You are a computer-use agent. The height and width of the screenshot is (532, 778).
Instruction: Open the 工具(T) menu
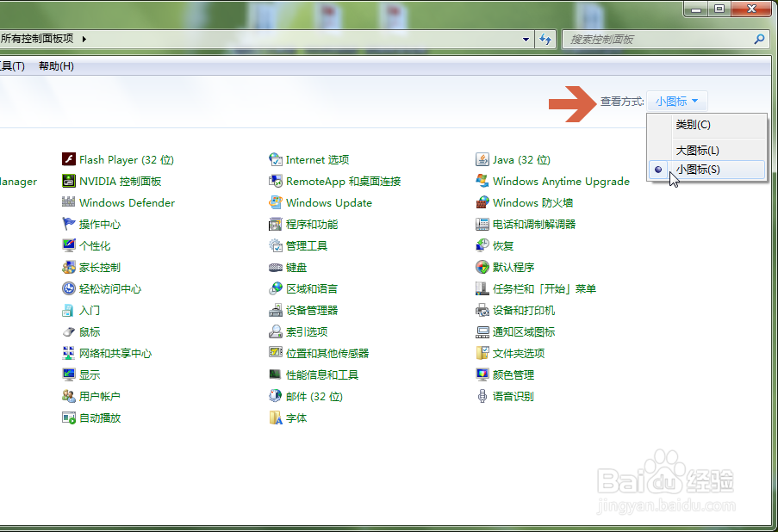coord(11,66)
